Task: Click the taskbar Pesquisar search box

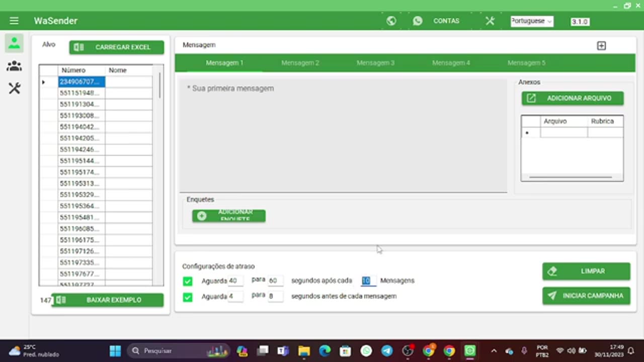Action: point(178,350)
